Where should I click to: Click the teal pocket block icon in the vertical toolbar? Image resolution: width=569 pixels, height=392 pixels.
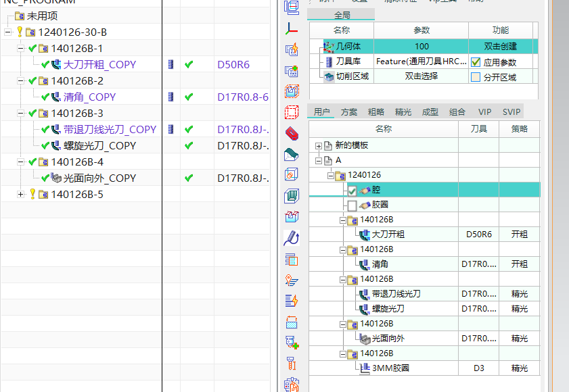[x=292, y=196]
